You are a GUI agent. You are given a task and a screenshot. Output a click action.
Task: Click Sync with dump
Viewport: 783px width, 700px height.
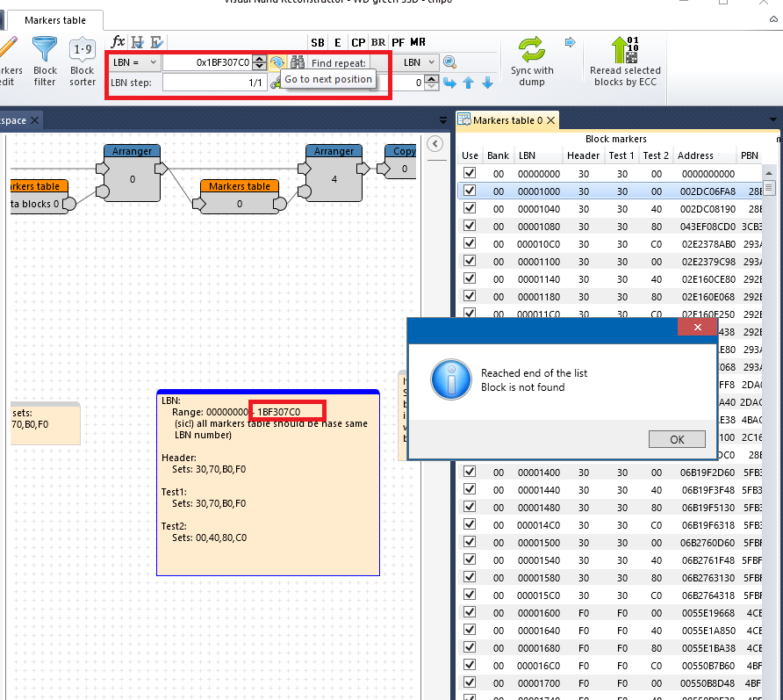532,61
